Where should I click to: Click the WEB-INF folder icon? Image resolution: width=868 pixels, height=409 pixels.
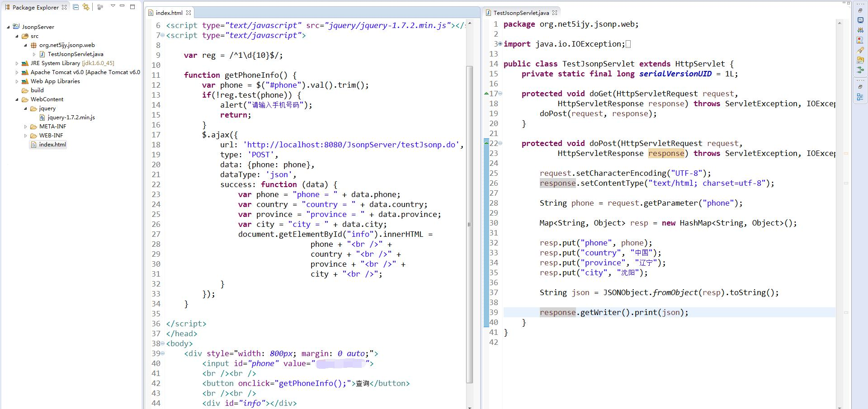(33, 136)
